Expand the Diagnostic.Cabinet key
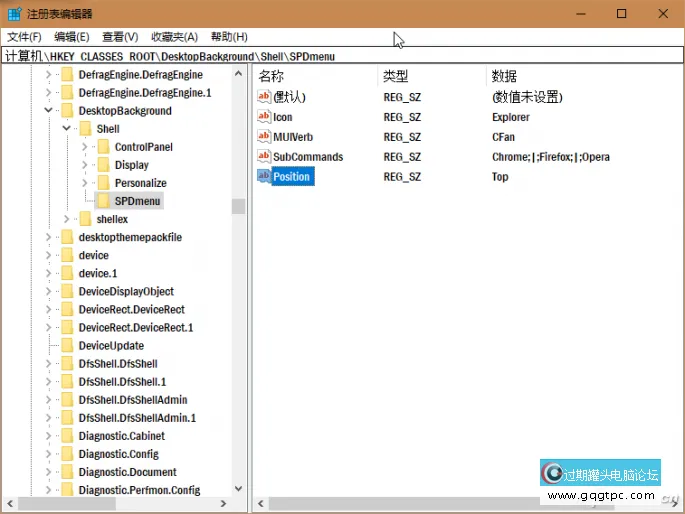685x514 pixels. (x=48, y=436)
